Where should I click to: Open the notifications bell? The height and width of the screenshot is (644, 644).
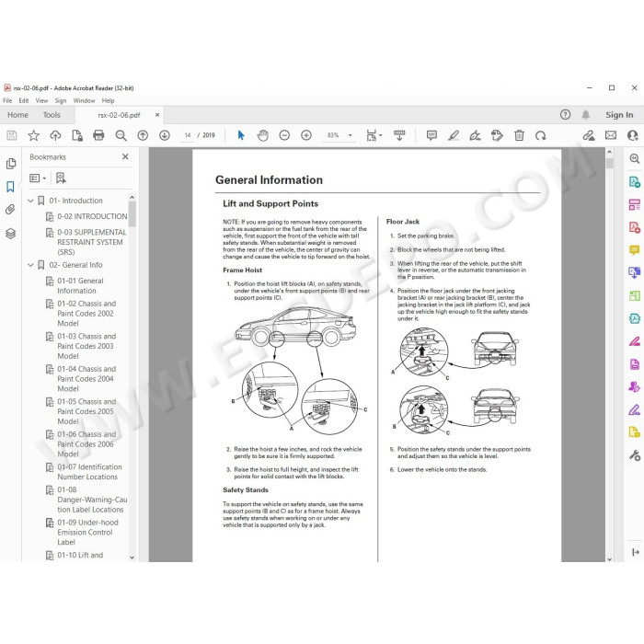[586, 115]
